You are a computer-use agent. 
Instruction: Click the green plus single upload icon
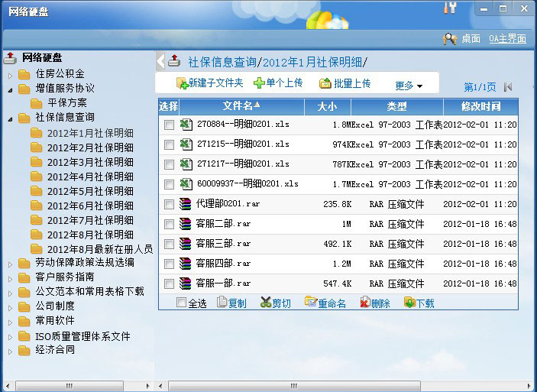(x=259, y=83)
